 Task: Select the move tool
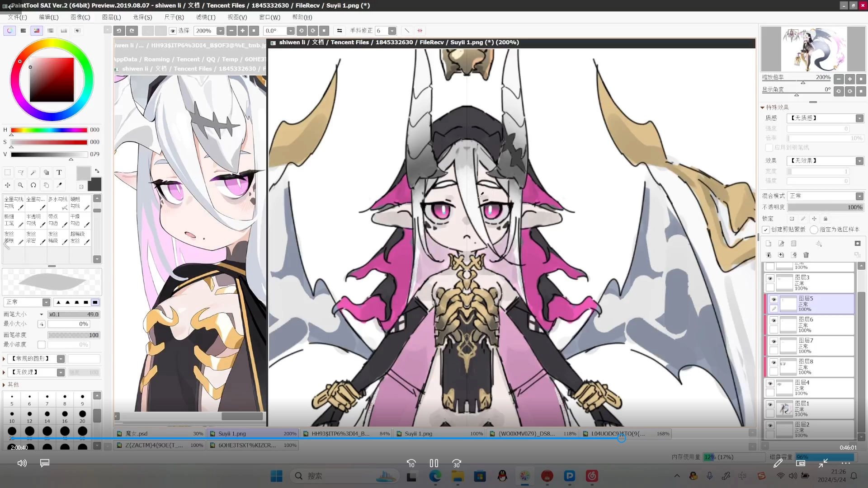[x=8, y=185]
